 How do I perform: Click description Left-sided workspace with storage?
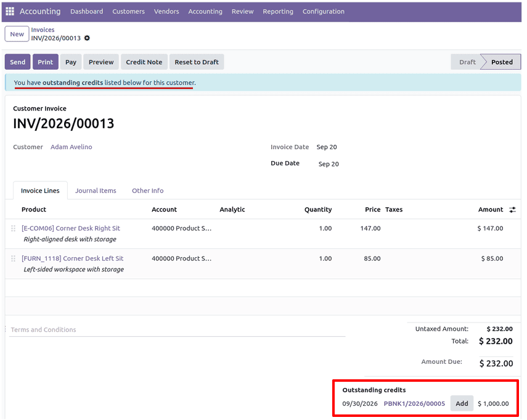click(x=73, y=270)
